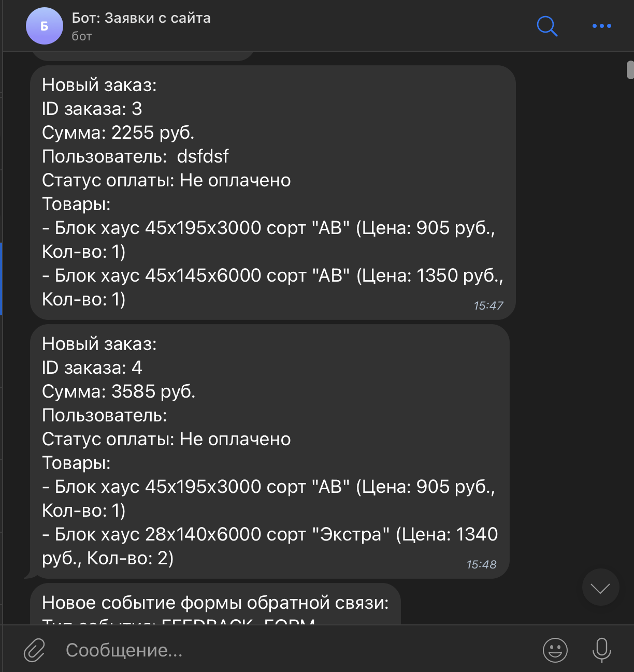Click the "ID заказа: 3" line
This screenshot has height=672, width=634.
coord(92,109)
